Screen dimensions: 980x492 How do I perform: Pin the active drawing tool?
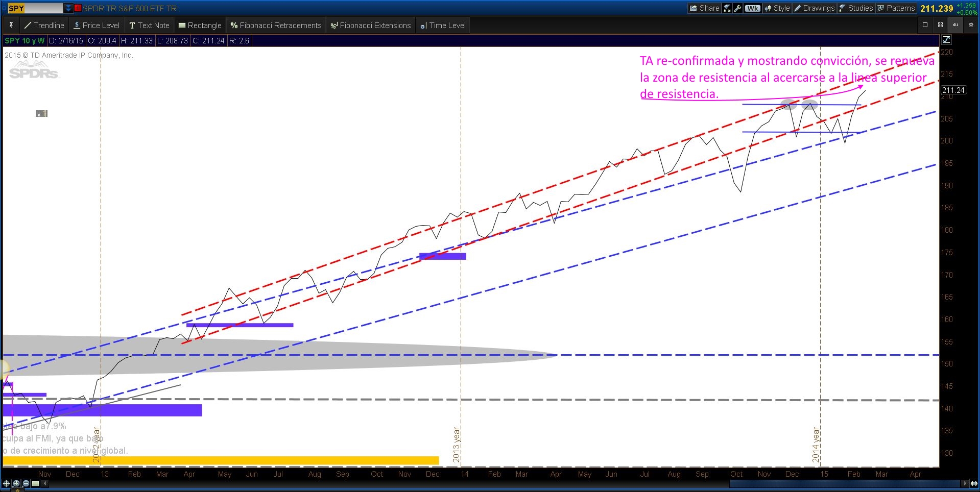pyautogui.click(x=11, y=25)
